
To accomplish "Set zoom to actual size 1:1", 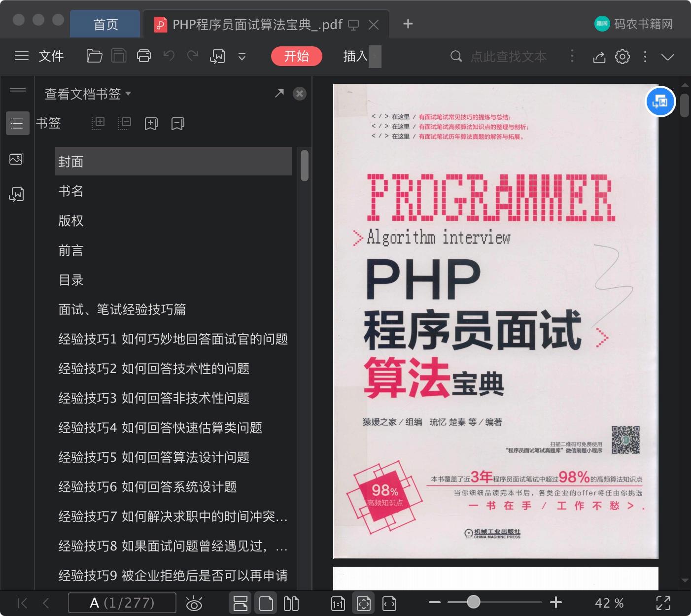I will tap(338, 603).
